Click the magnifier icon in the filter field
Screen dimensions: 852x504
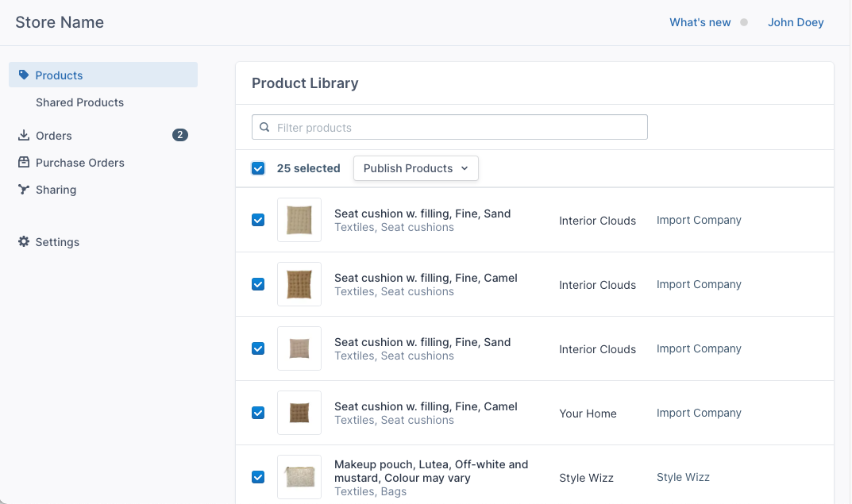(264, 127)
